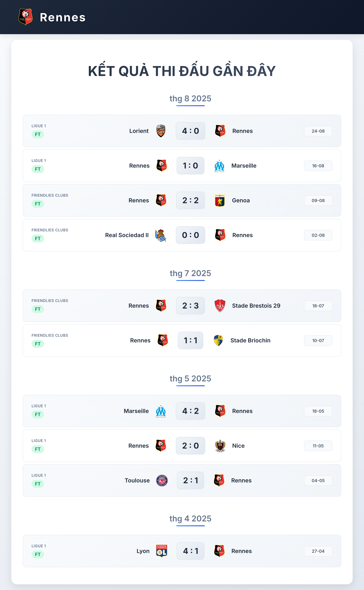364x590 pixels.
Task: Click the OGC Nice club logo
Action: (220, 446)
